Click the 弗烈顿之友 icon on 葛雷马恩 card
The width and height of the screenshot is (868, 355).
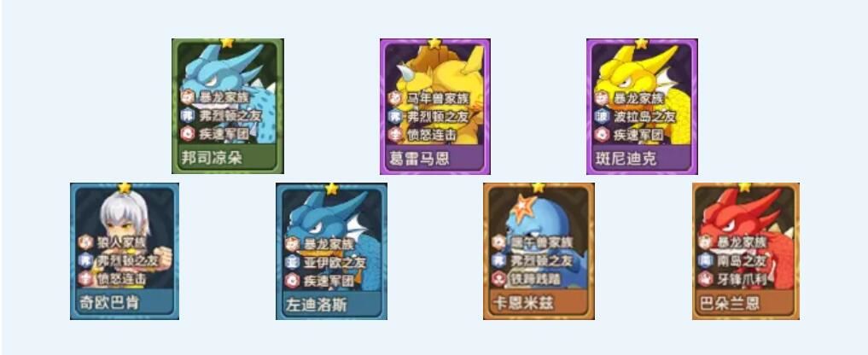click(x=394, y=116)
